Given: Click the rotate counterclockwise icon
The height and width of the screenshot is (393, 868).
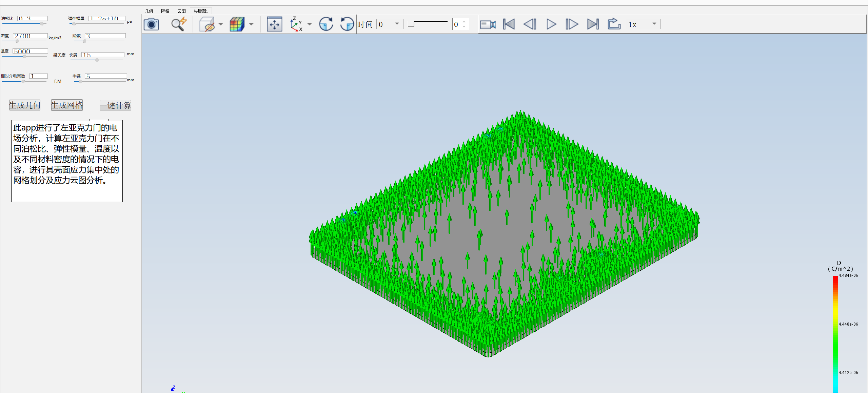Looking at the screenshot, I should coord(347,24).
